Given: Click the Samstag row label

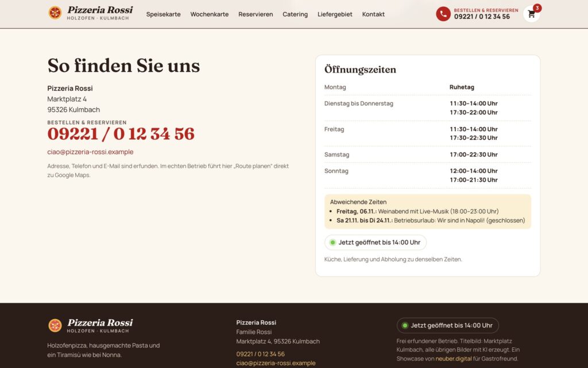Looking at the screenshot, I should click(336, 154).
